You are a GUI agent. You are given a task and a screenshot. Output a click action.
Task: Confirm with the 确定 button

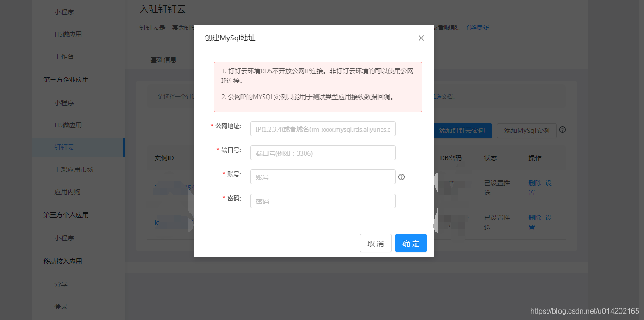pos(411,243)
